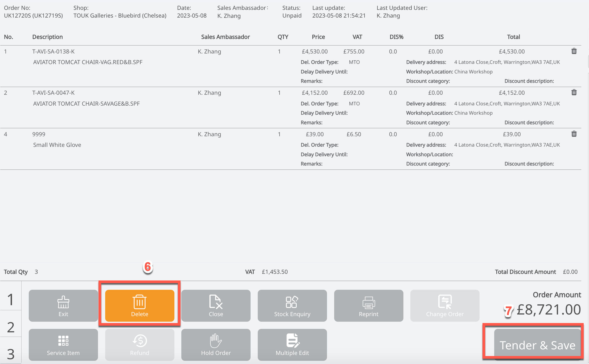Screen dimensions: 589x364
Task: Click the orange Delete button
Action: [140, 305]
